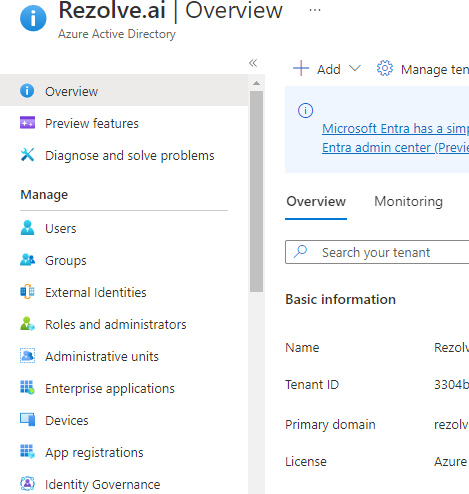Screen dimensions: 469x494
Task: Click the Enterprise applications grid icon
Action: [x=27, y=388]
